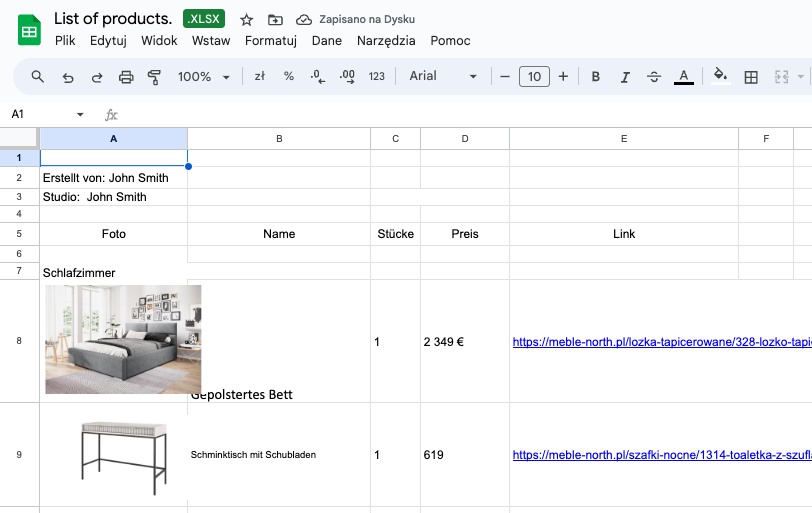
Task: Increase font size with plus button
Action: coord(563,77)
